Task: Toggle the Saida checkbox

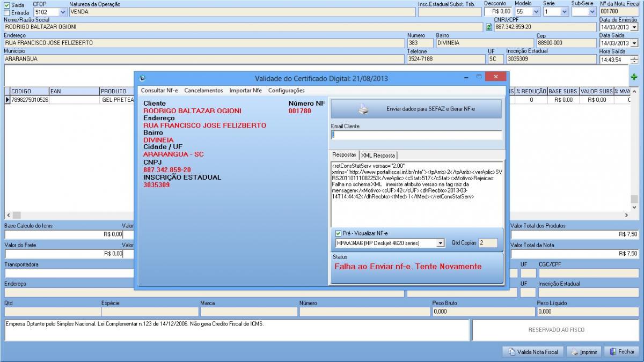Action: tap(7, 5)
